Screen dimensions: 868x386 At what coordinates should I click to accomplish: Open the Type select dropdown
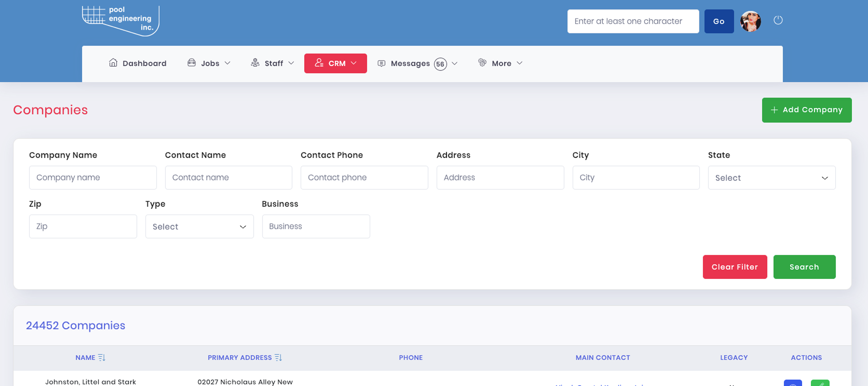199,226
